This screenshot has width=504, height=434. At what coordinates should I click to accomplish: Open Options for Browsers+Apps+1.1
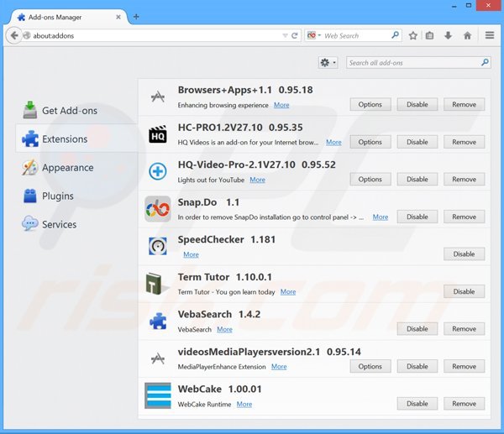coord(370,104)
